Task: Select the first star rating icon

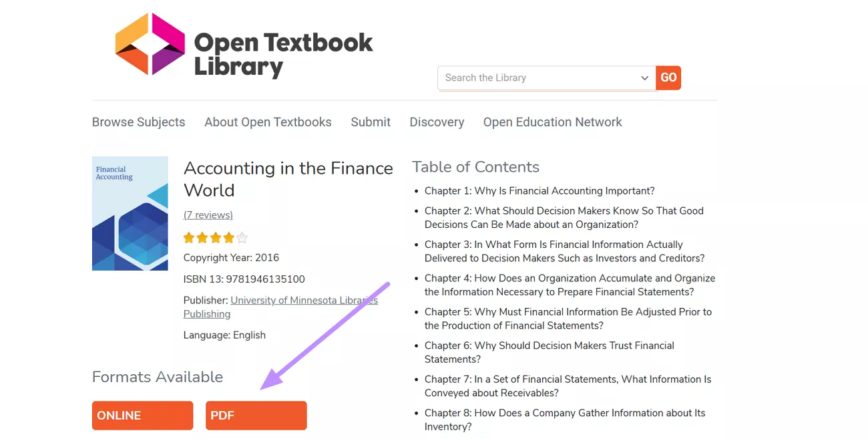Action: [x=189, y=237]
